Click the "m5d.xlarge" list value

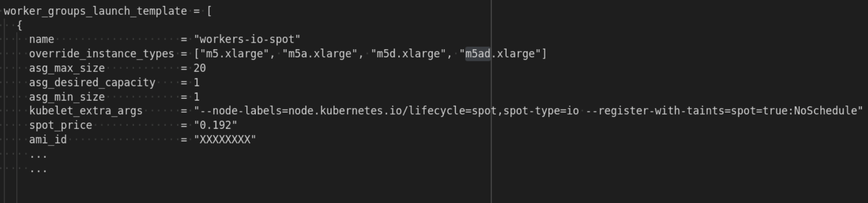point(408,54)
